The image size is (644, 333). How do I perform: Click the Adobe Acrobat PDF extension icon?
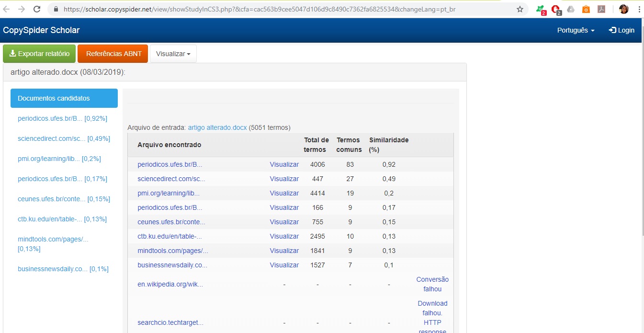601,9
